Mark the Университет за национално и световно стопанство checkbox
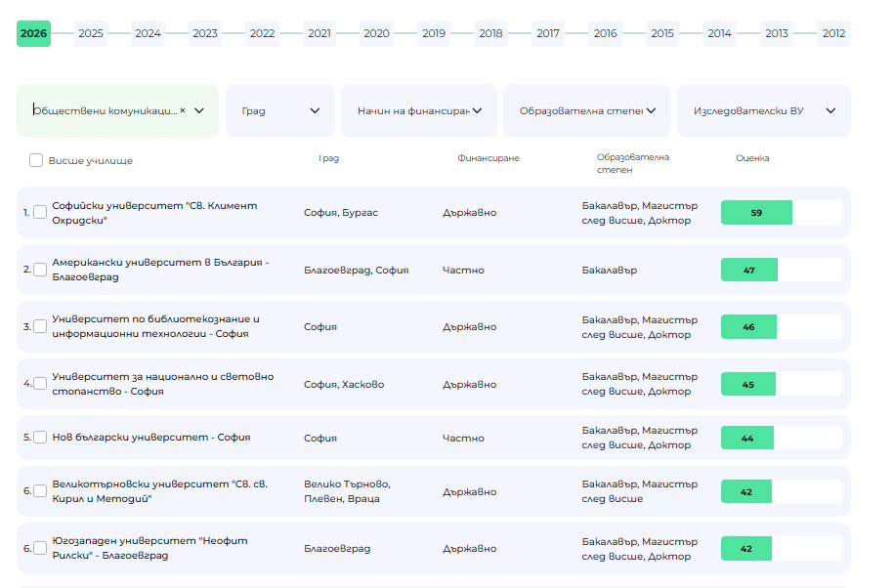Image resolution: width=893 pixels, height=588 pixels. (x=40, y=383)
